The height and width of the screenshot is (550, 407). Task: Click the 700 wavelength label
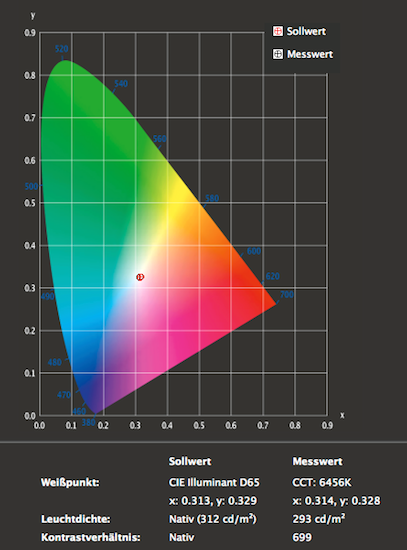point(287,295)
